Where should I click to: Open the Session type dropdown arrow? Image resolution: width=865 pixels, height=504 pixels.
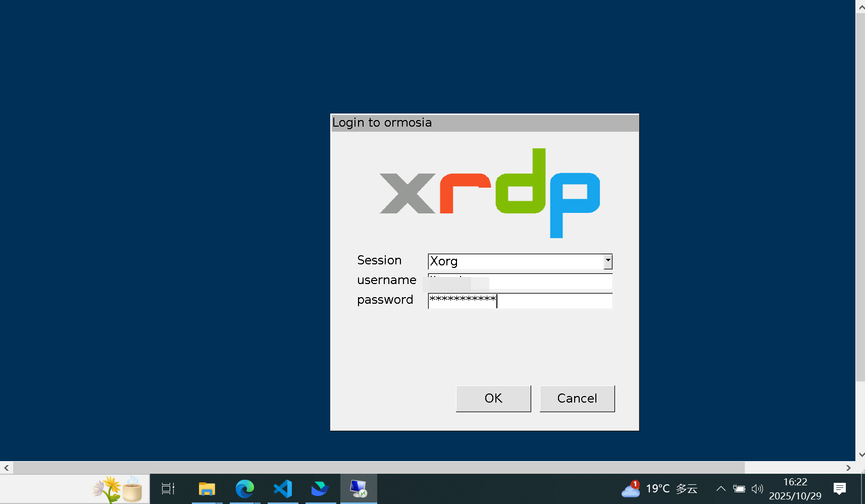608,261
